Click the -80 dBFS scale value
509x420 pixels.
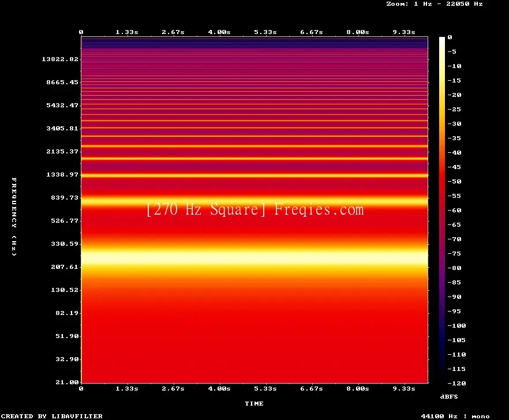[x=454, y=268]
